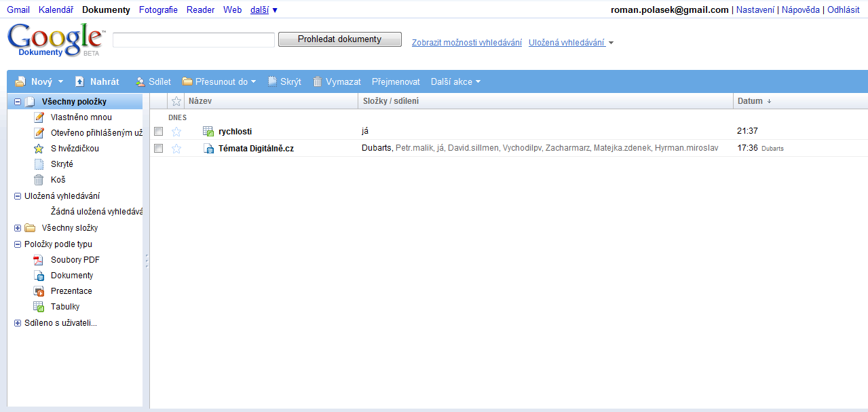Select Skryté in sidebar
The image size is (868, 412).
pos(62,164)
